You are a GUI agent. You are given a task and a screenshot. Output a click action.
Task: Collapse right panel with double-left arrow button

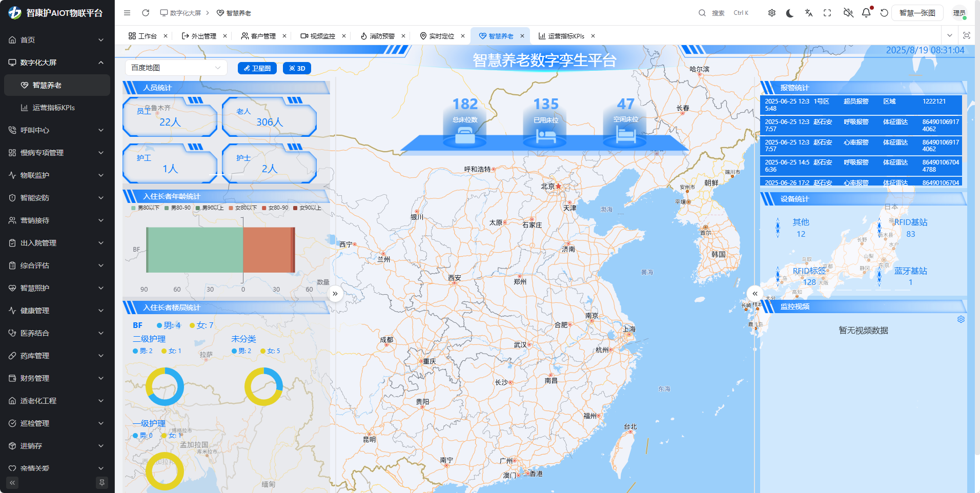pyautogui.click(x=755, y=294)
